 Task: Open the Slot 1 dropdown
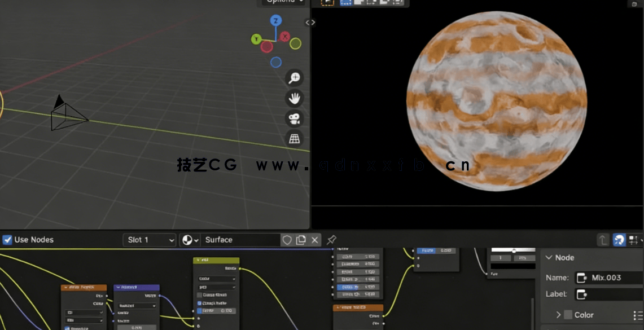[x=149, y=240]
